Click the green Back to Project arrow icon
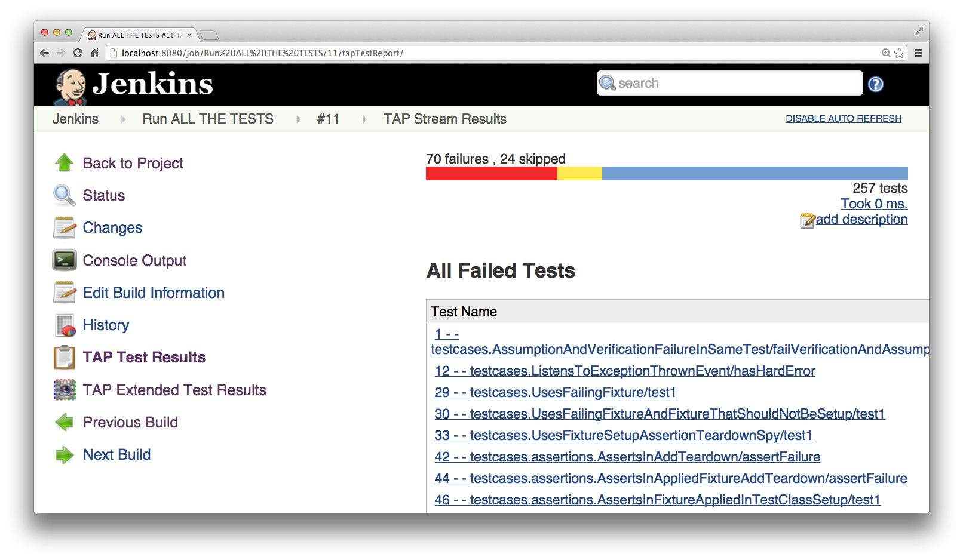Viewport: 963px width, 560px height. (x=64, y=163)
